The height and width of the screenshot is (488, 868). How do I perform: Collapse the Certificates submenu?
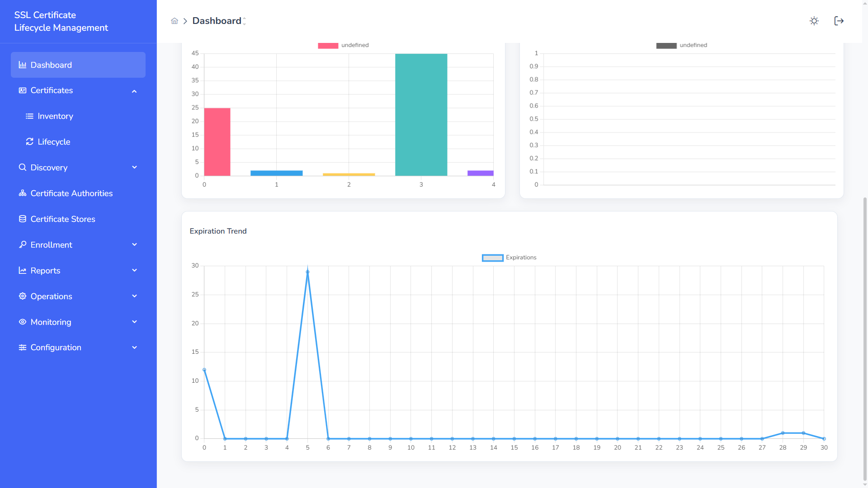[134, 91]
